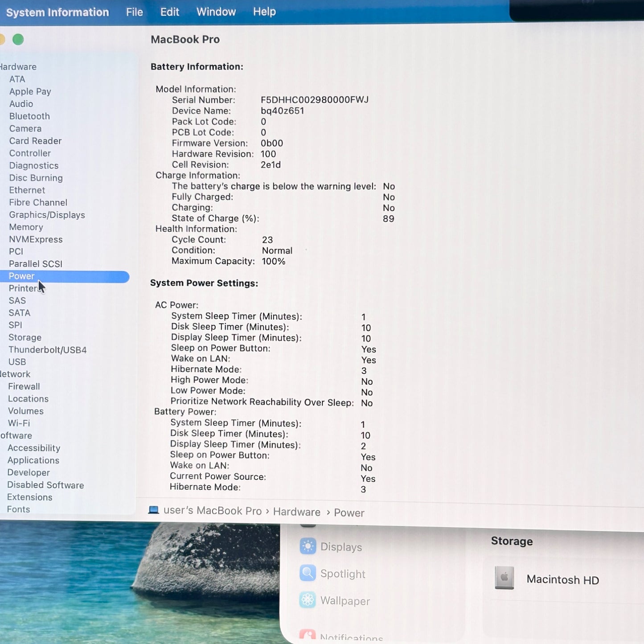Image resolution: width=644 pixels, height=644 pixels.
Task: Click the Network section header
Action: click(15, 374)
